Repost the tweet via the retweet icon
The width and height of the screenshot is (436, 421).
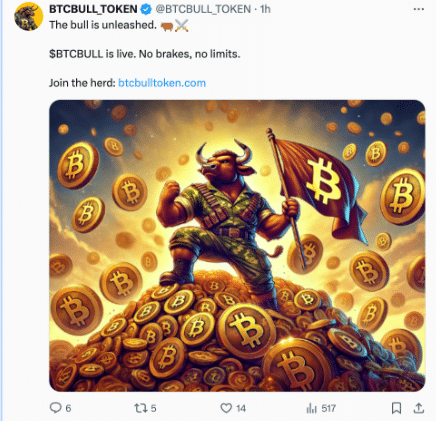pyautogui.click(x=140, y=408)
